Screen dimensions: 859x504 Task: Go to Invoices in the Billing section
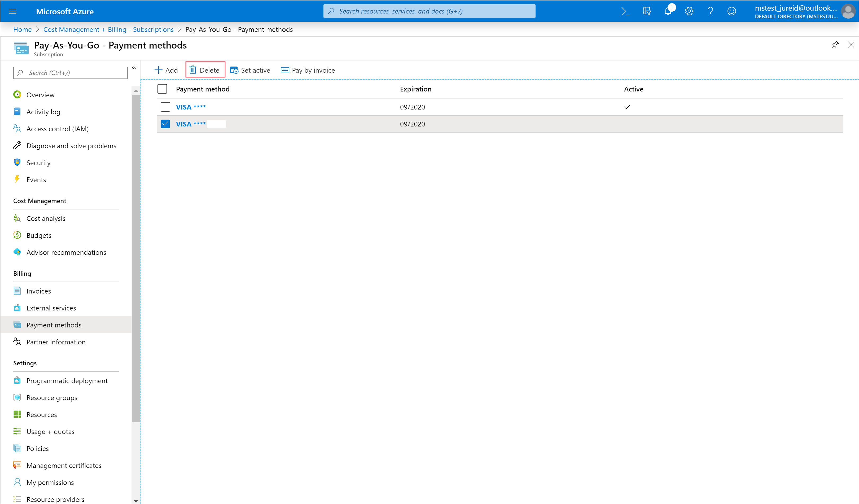[38, 291]
